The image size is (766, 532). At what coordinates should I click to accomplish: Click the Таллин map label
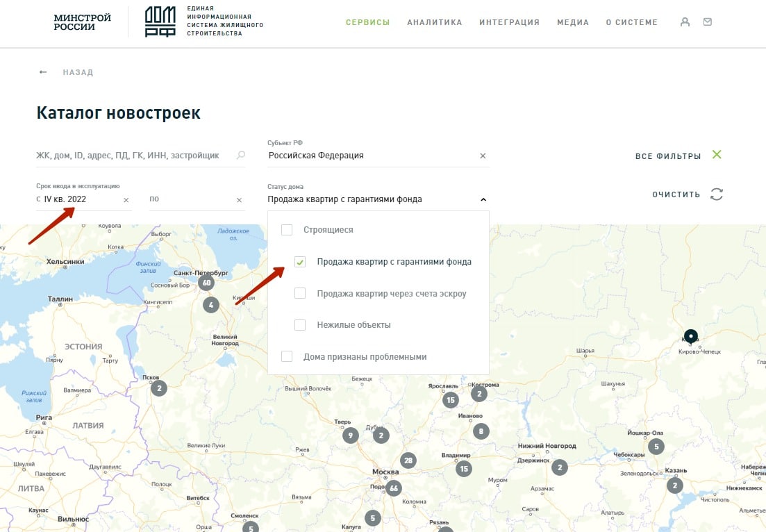(x=60, y=299)
